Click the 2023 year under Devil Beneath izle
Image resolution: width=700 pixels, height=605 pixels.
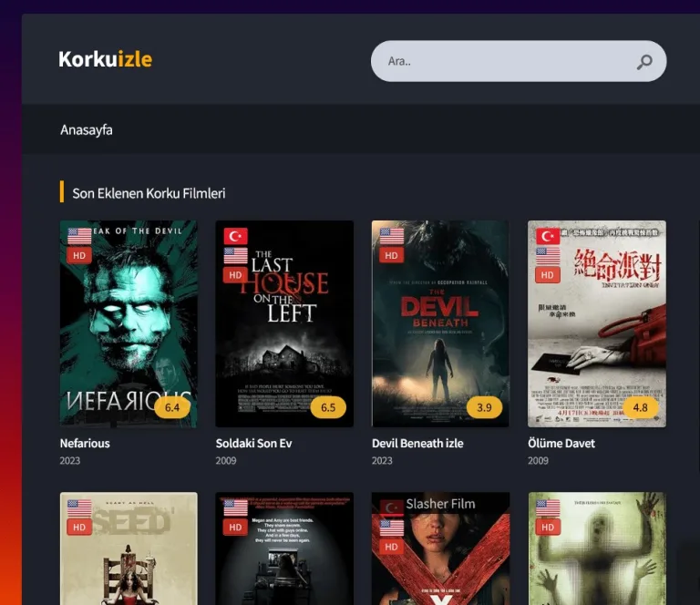382,460
